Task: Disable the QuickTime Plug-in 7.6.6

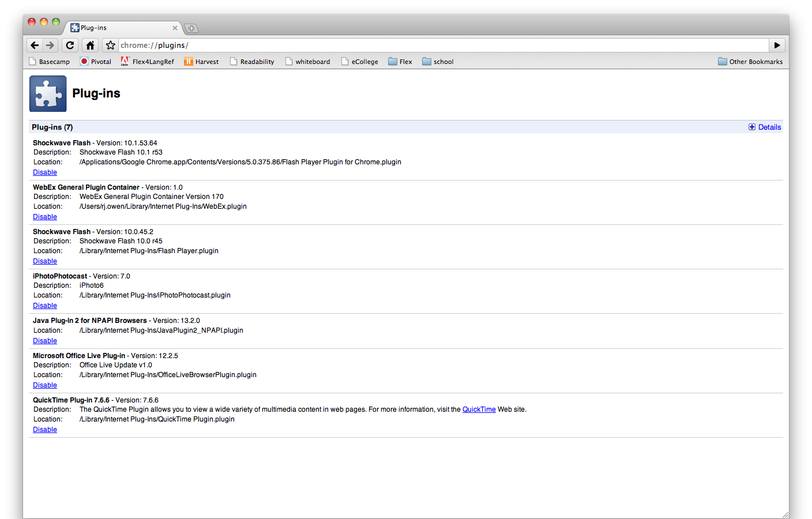Action: (x=45, y=430)
